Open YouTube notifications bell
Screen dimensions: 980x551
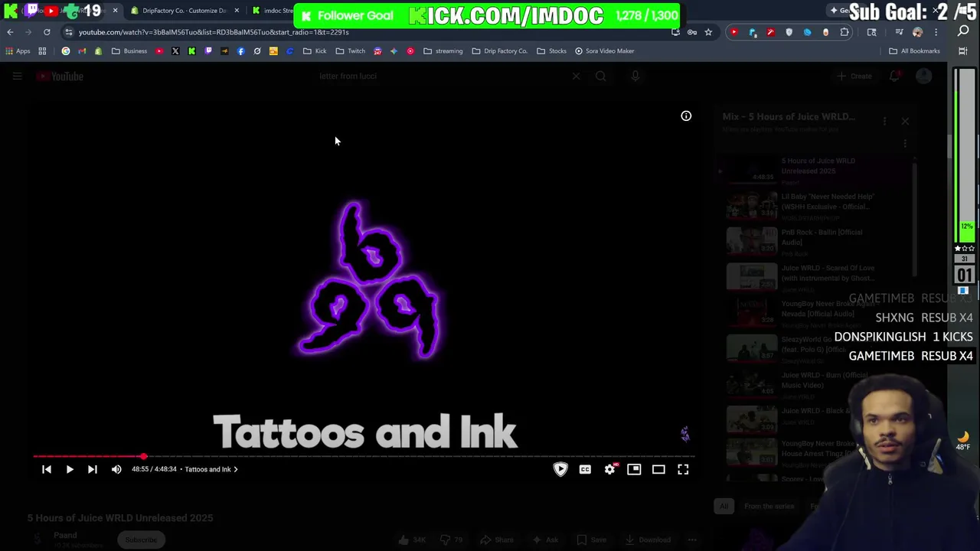(x=894, y=76)
